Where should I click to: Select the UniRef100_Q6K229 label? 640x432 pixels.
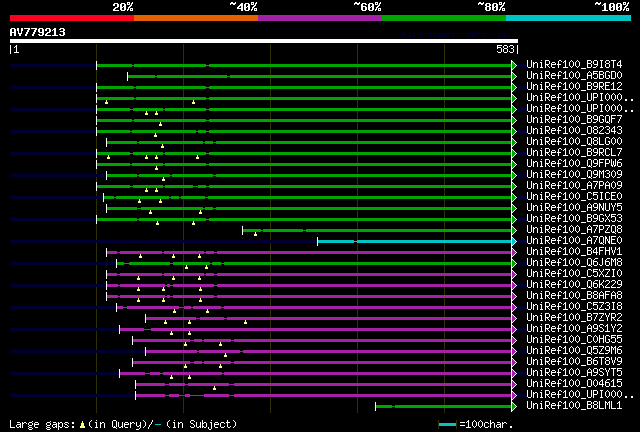(x=574, y=285)
